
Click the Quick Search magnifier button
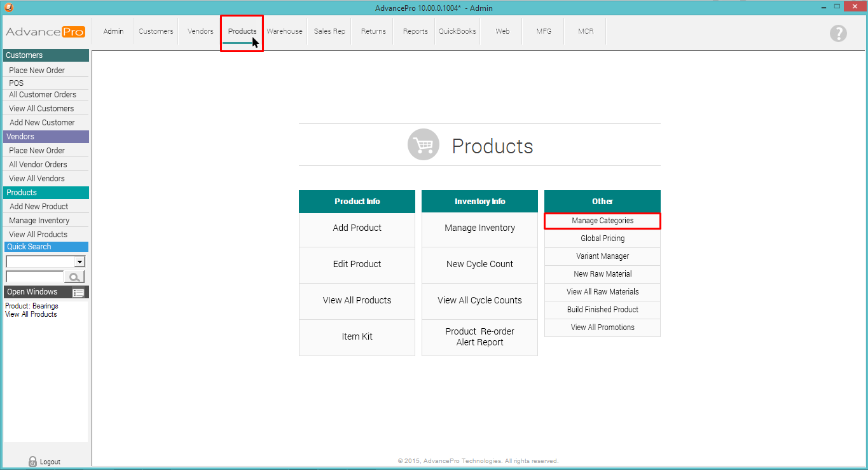[x=74, y=277]
